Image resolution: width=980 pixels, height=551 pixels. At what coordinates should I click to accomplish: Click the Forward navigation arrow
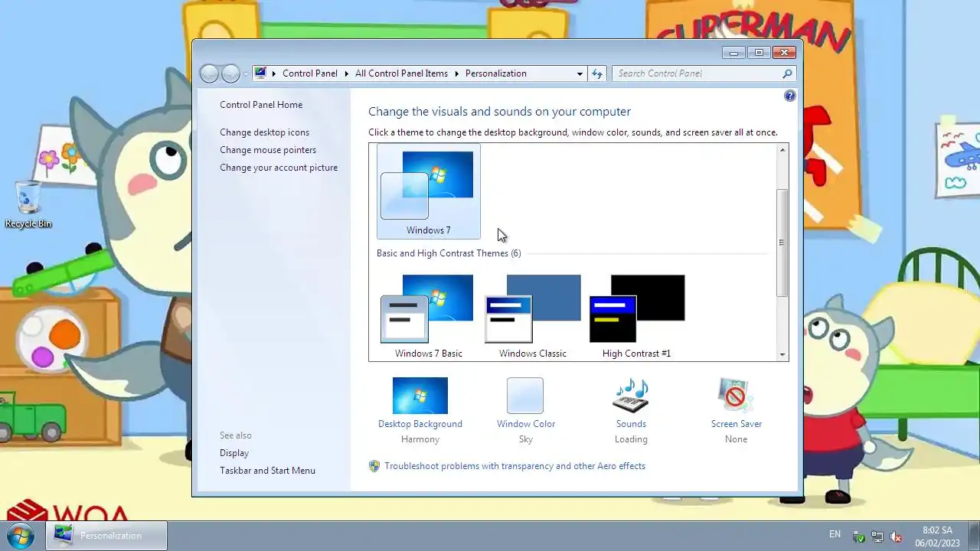[x=230, y=73]
